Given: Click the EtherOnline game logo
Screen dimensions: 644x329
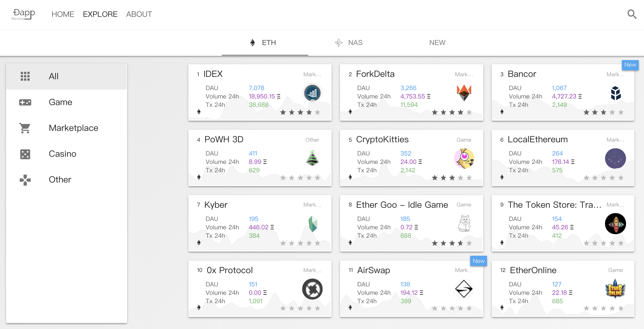Looking at the screenshot, I should click(615, 289).
